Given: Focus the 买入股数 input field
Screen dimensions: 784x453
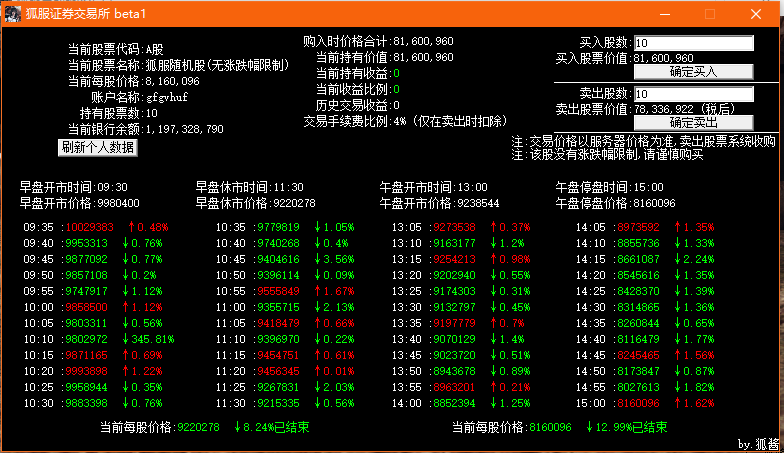Looking at the screenshot, I should pyautogui.click(x=693, y=43).
